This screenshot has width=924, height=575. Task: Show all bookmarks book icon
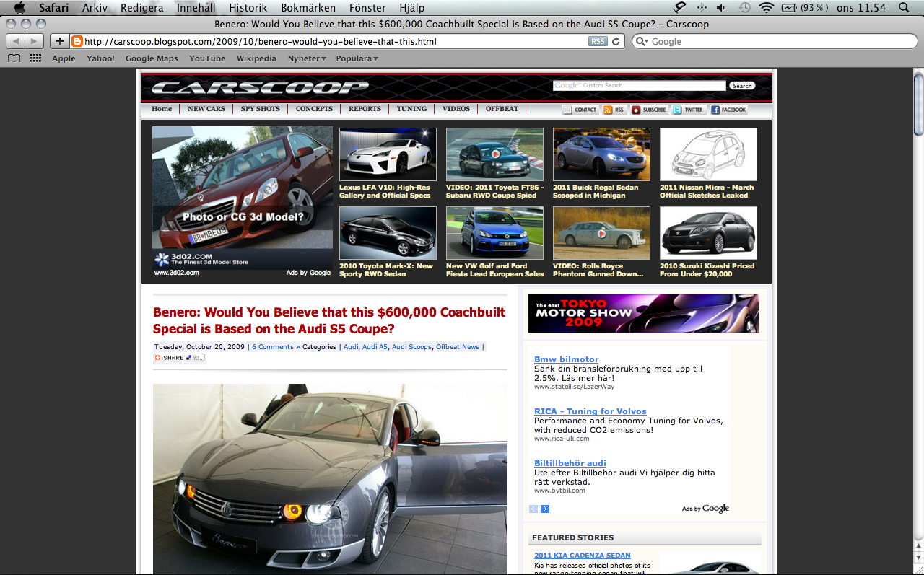(x=14, y=58)
